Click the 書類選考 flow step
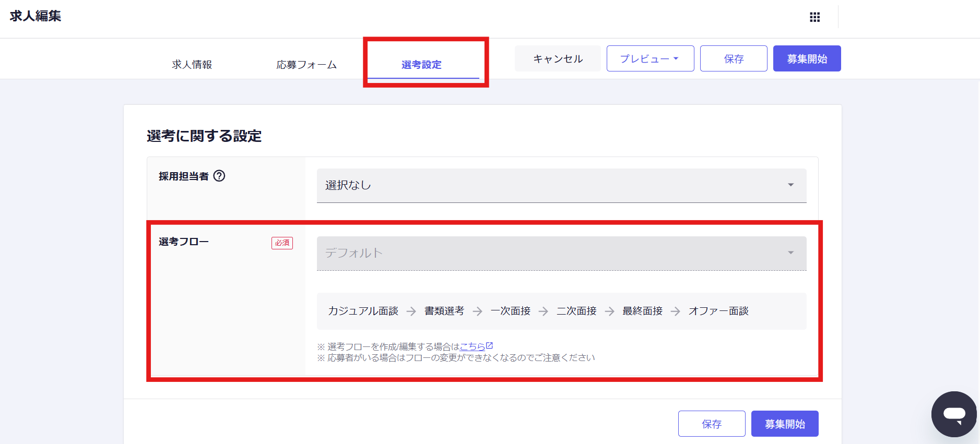 point(444,311)
